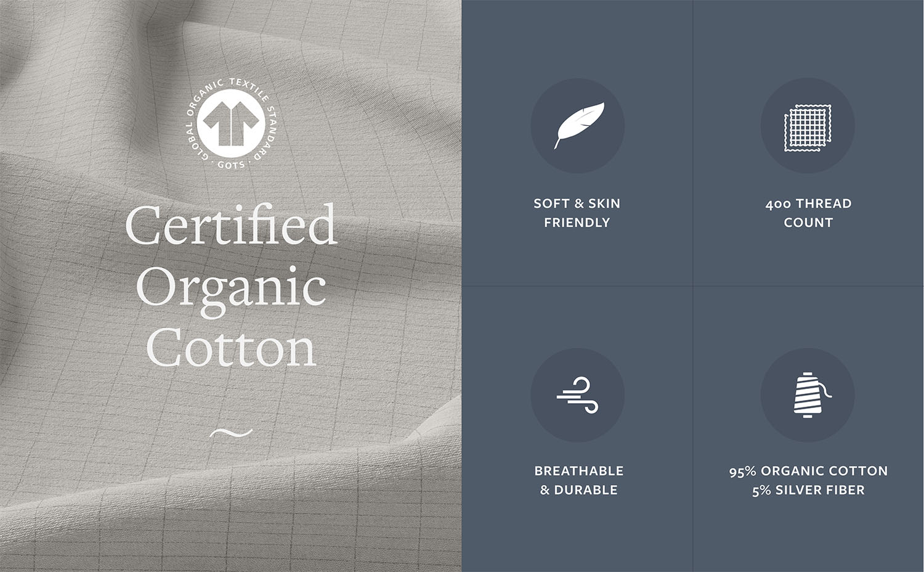
Task: Click the Organic headline word
Action: (231, 288)
